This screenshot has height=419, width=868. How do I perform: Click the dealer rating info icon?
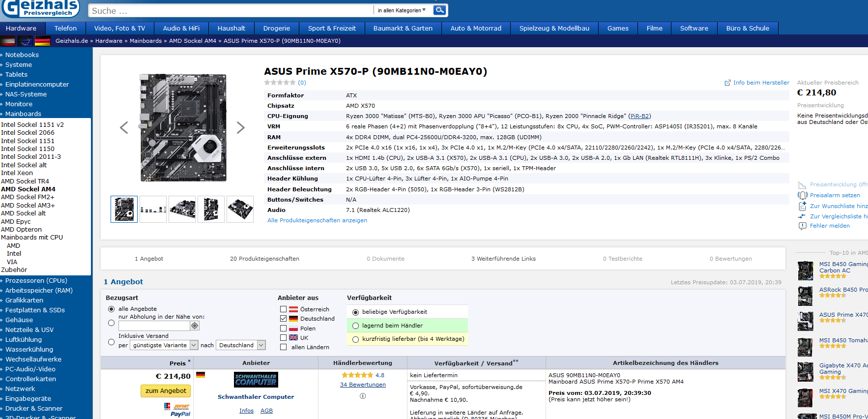(x=363, y=396)
